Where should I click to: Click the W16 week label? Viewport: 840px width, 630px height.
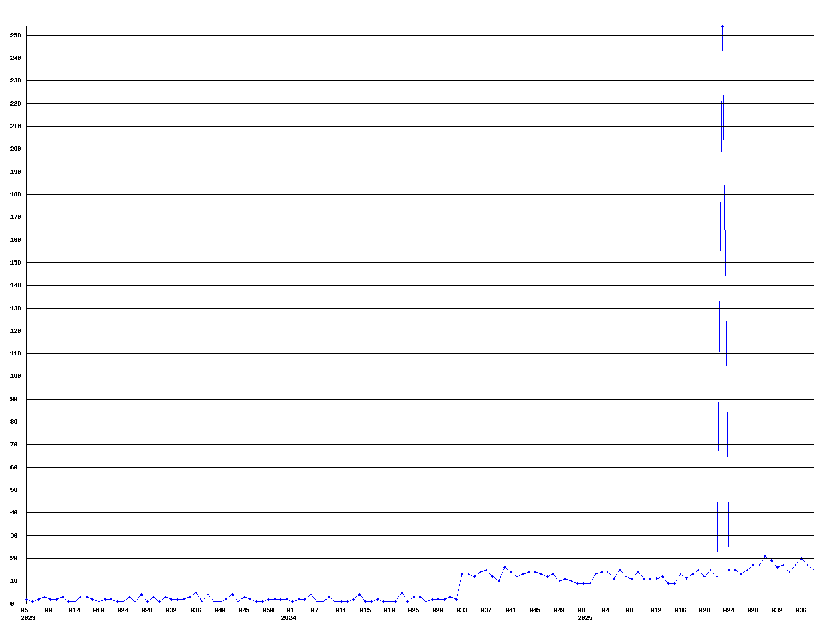680,610
